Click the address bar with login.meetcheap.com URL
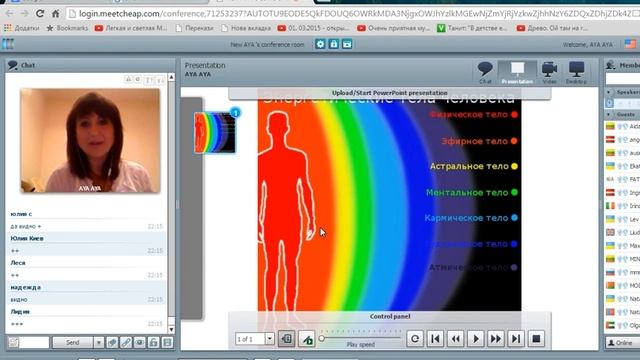Image resolution: width=640 pixels, height=360 pixels. click(x=353, y=14)
